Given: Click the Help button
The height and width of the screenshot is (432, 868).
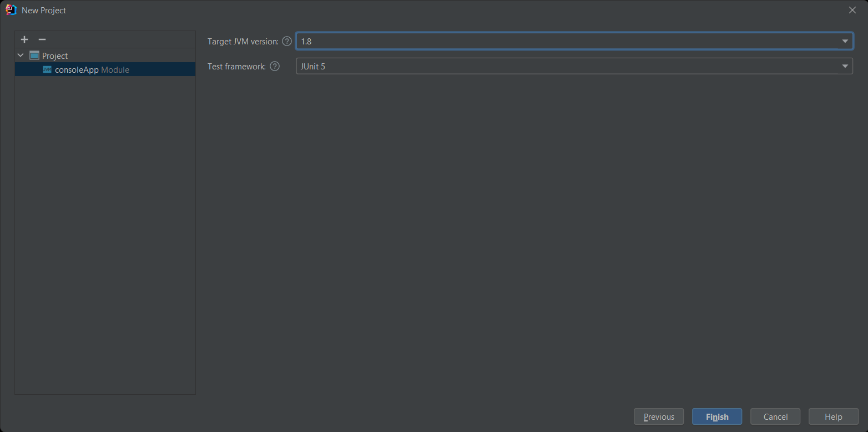Looking at the screenshot, I should click(x=833, y=416).
